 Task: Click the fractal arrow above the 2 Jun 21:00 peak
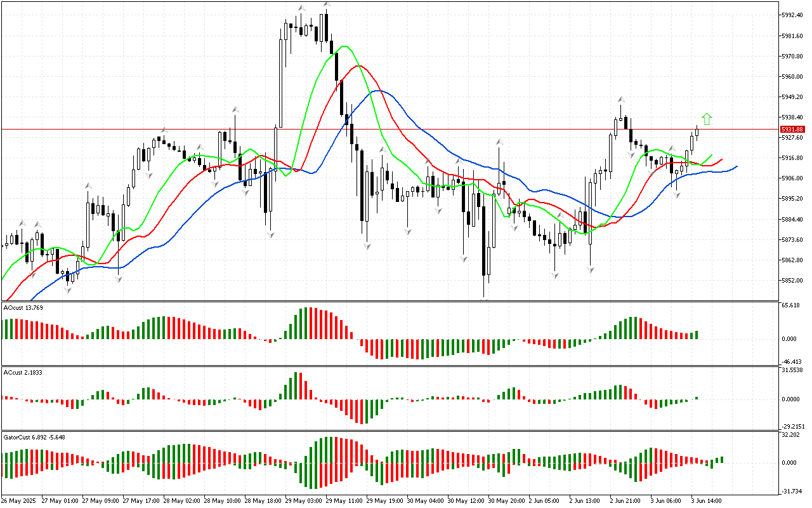coord(622,100)
